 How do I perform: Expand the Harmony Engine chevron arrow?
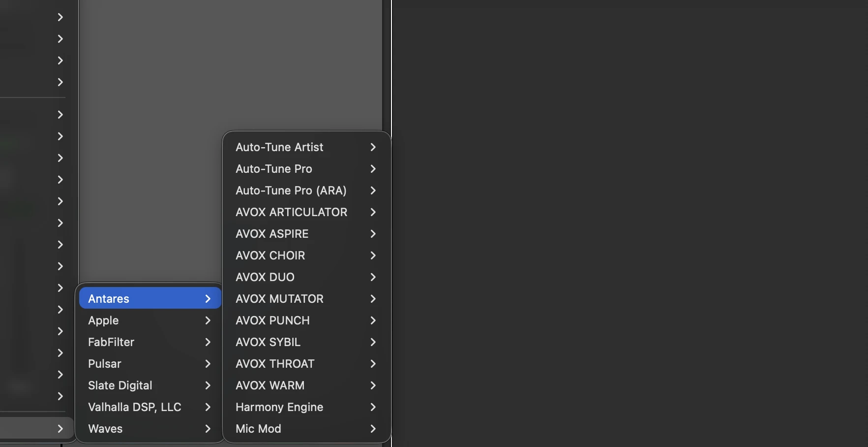(373, 407)
